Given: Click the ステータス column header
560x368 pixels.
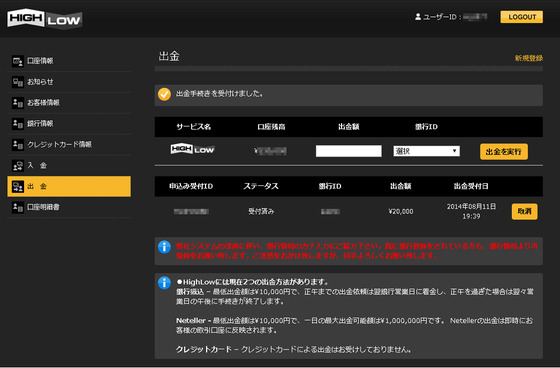Looking at the screenshot, I should tap(261, 186).
